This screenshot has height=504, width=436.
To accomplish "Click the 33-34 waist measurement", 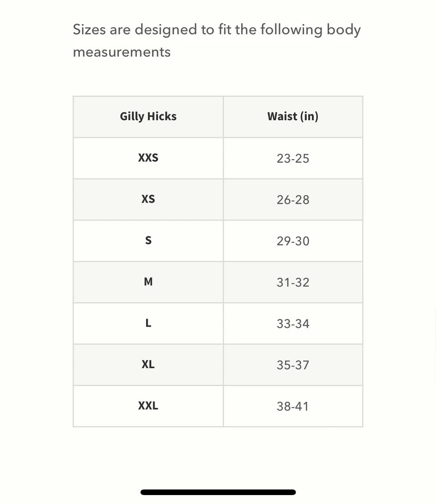I will tap(293, 324).
